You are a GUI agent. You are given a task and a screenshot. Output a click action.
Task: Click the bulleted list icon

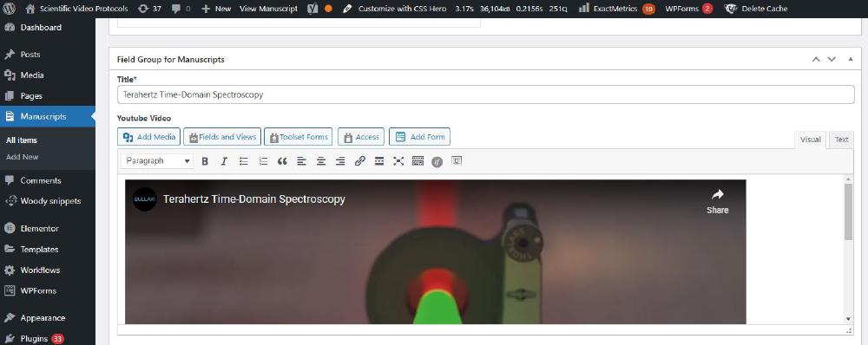[244, 161]
